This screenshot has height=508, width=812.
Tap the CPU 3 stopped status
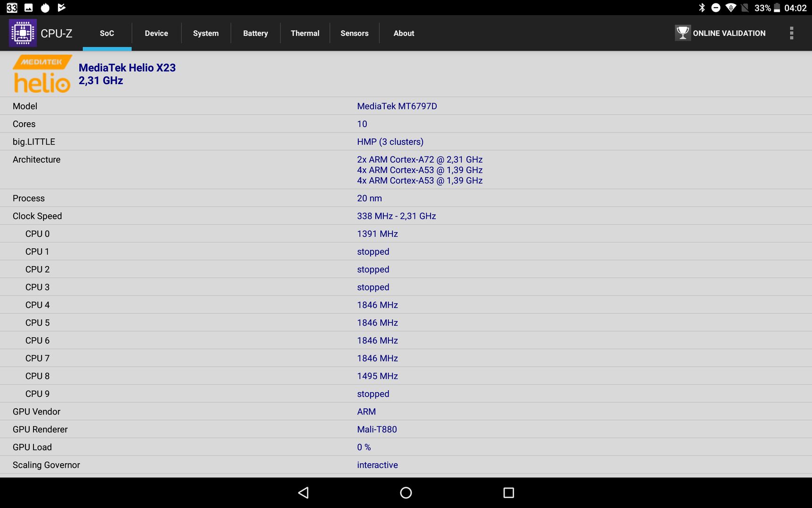pyautogui.click(x=373, y=287)
